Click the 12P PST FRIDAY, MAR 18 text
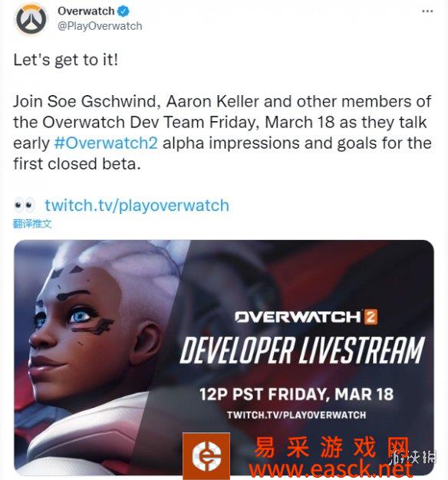This screenshot has height=480, width=448. pyautogui.click(x=296, y=394)
